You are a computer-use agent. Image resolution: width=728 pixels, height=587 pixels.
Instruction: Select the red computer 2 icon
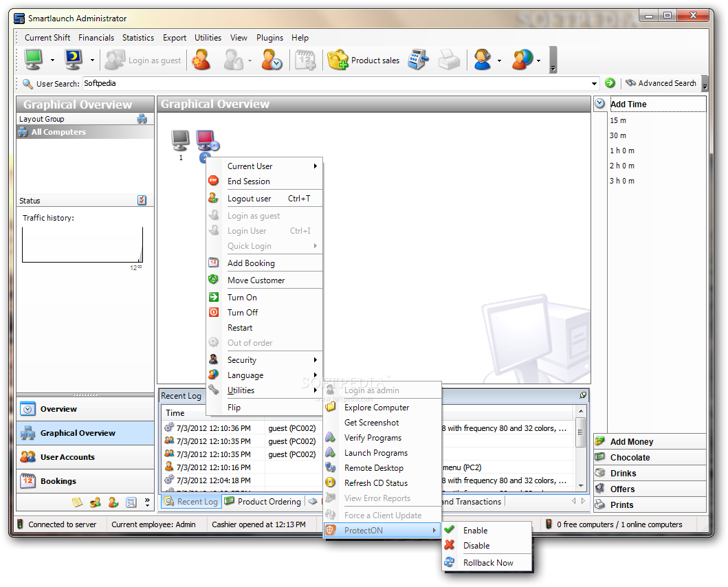[207, 141]
